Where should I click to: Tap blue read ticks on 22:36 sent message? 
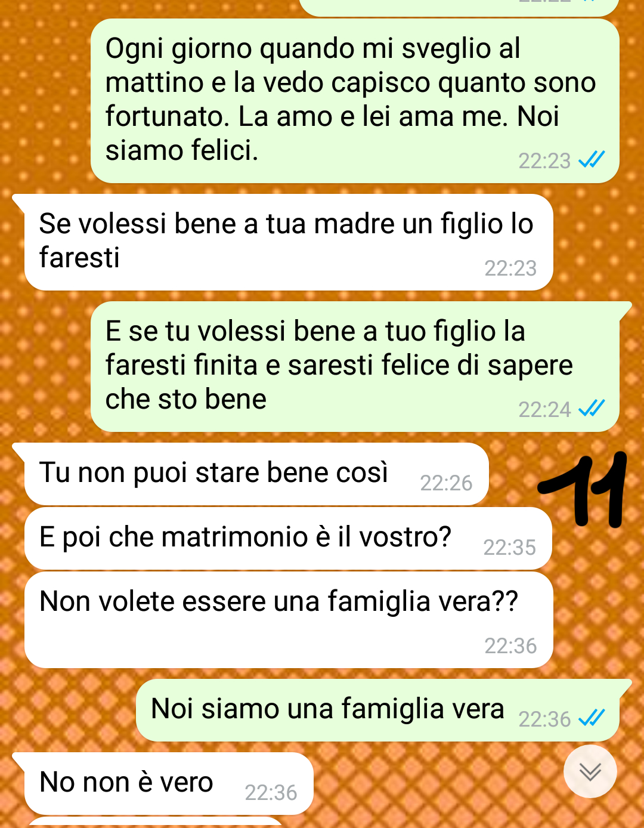(x=592, y=718)
